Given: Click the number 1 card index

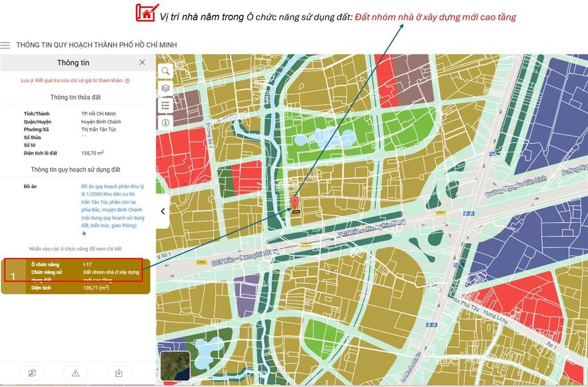Looking at the screenshot, I should click(13, 276).
